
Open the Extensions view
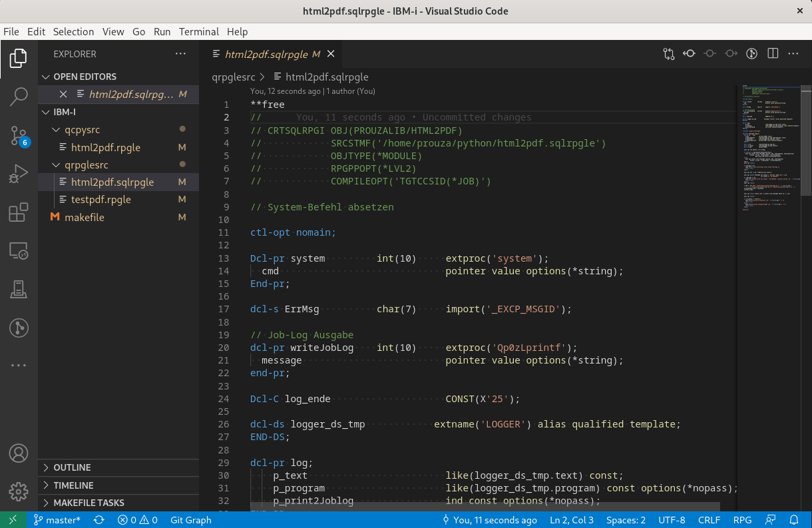tap(19, 213)
